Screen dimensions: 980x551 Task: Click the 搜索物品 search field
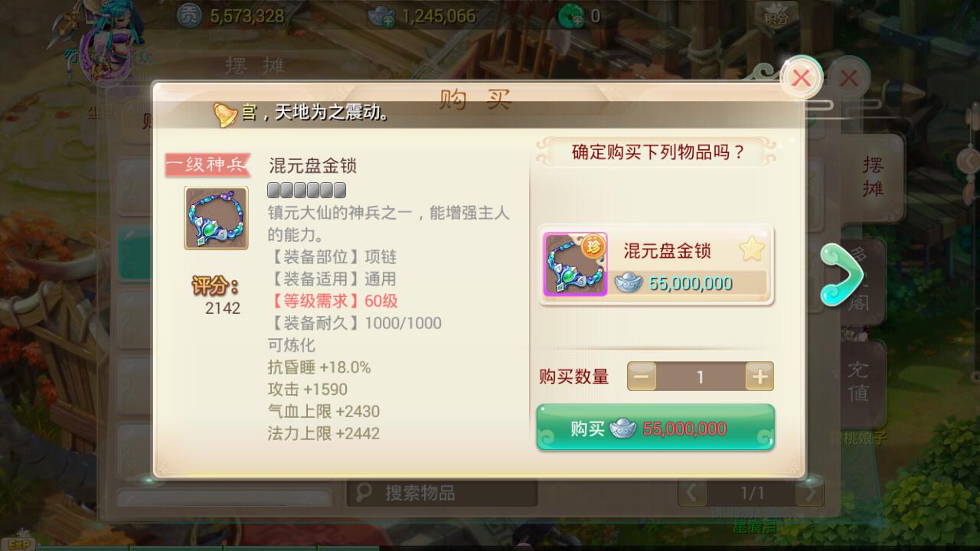(x=443, y=493)
